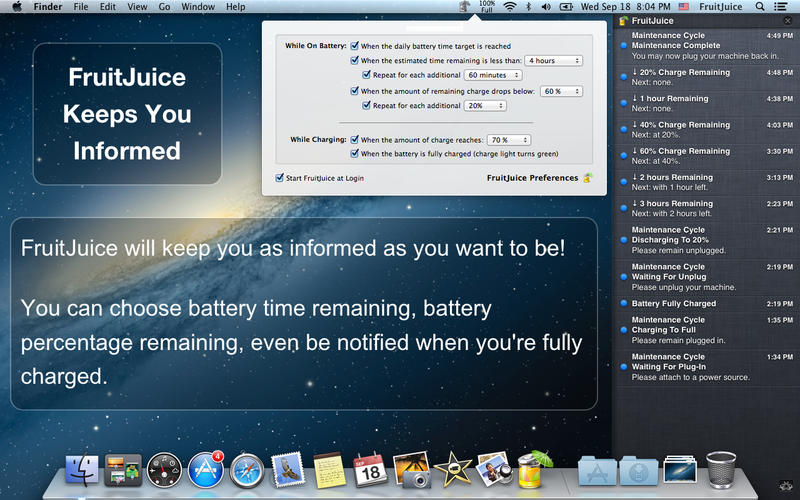Open the 4 hours dropdown
Image resolution: width=800 pixels, height=500 pixels.
pyautogui.click(x=554, y=60)
